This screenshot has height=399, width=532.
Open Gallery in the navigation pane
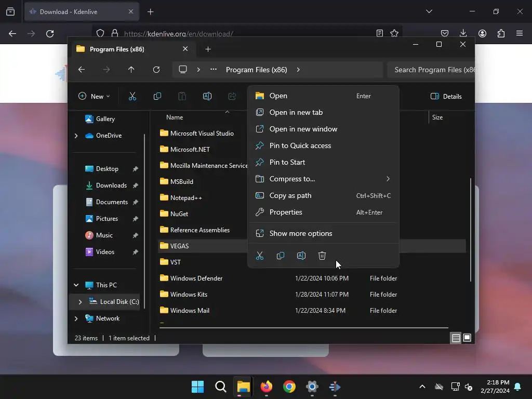pyautogui.click(x=105, y=119)
